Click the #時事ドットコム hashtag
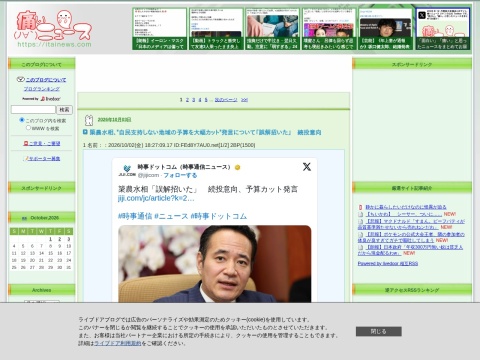 (219, 216)
